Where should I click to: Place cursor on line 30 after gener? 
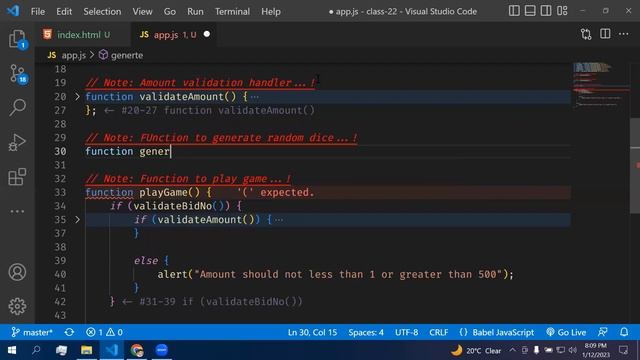171,151
